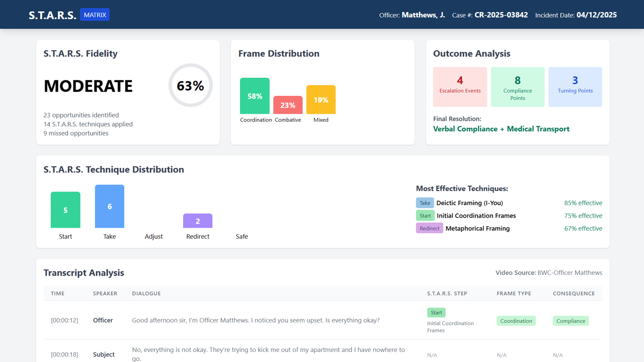The width and height of the screenshot is (644, 362).
Task: Click the 63% fidelity score ring
Action: coord(190,85)
